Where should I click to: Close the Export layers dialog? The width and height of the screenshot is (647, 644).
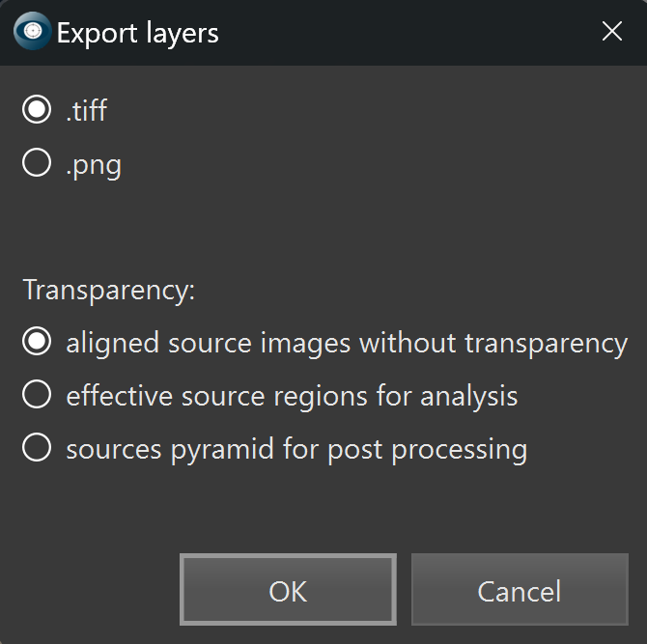611,32
